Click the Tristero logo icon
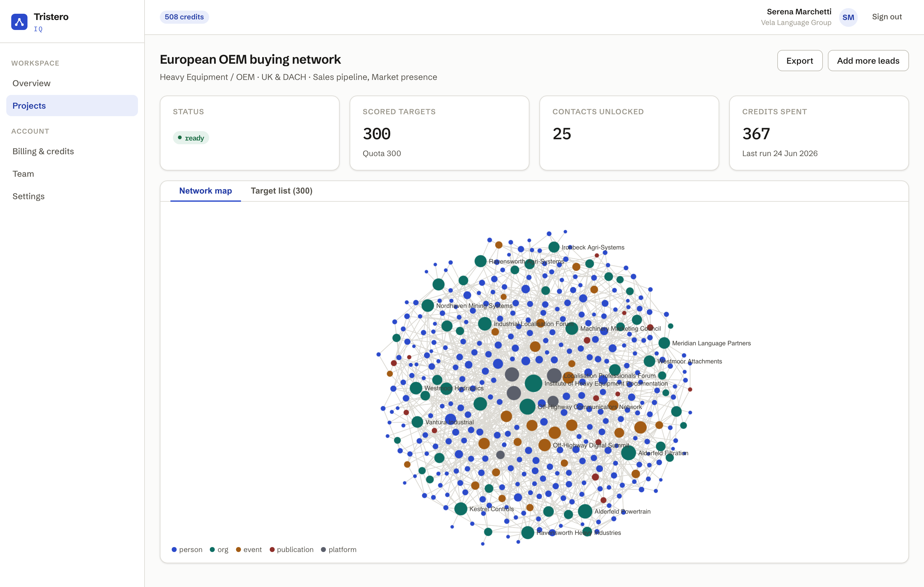 pyautogui.click(x=19, y=22)
